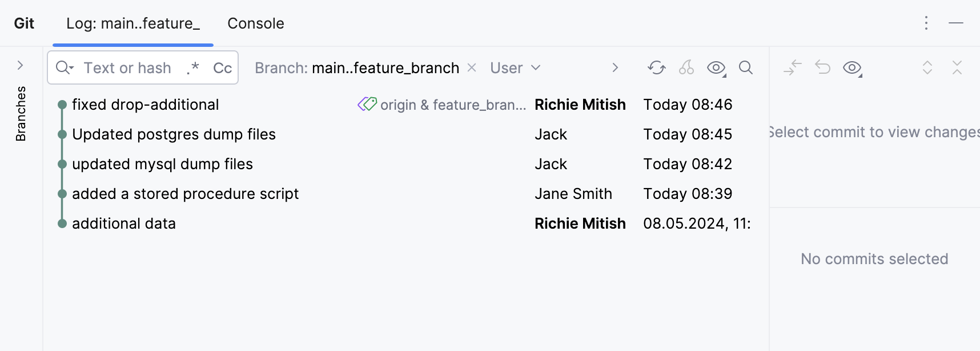Select the 'fixed drop-additional' commit
This screenshot has width=980, height=351.
(x=146, y=105)
